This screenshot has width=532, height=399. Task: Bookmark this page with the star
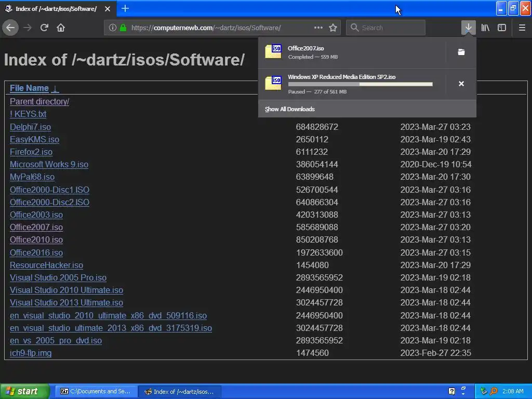coord(333,28)
